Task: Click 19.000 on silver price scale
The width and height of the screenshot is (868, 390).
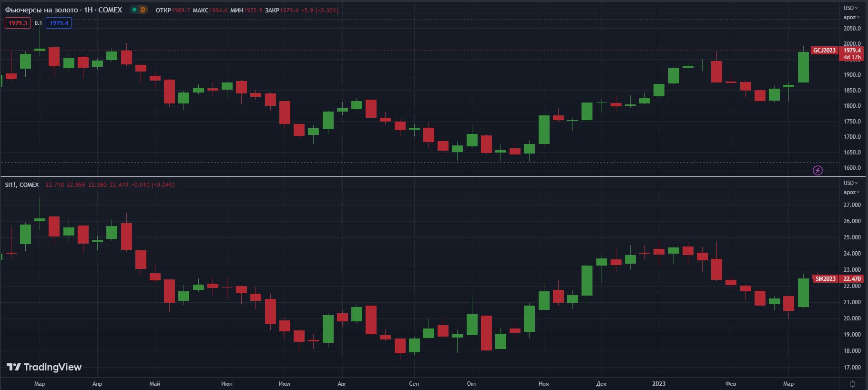Action: (852, 335)
